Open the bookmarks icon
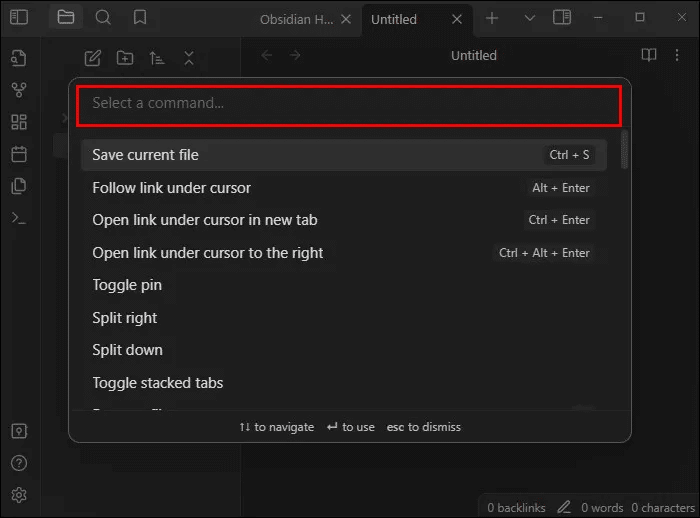 point(140,18)
